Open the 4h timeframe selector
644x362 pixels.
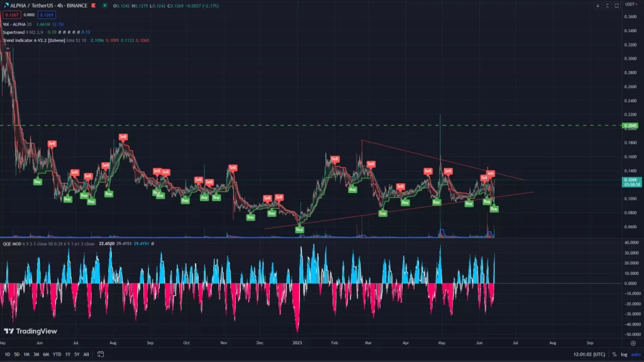point(60,6)
